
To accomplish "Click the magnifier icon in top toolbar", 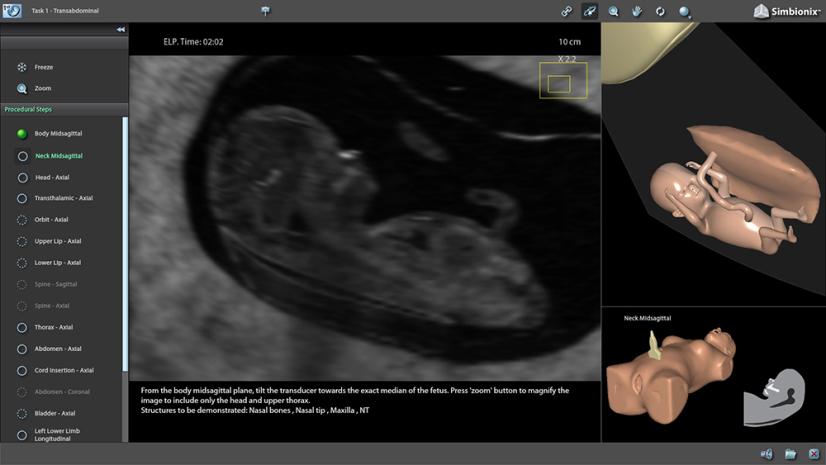I will tap(613, 11).
